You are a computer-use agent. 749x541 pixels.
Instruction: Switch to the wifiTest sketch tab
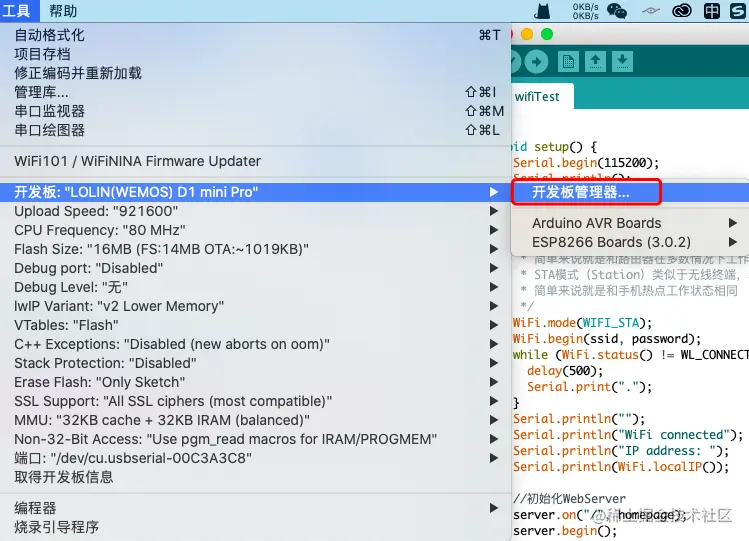(x=542, y=97)
